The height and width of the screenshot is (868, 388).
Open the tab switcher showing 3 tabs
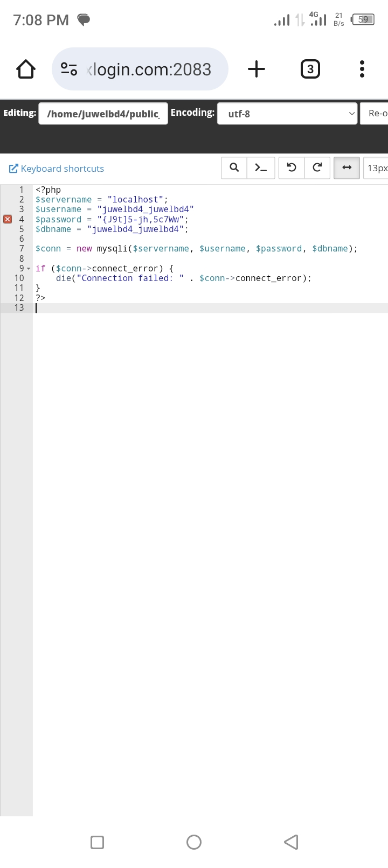[310, 69]
